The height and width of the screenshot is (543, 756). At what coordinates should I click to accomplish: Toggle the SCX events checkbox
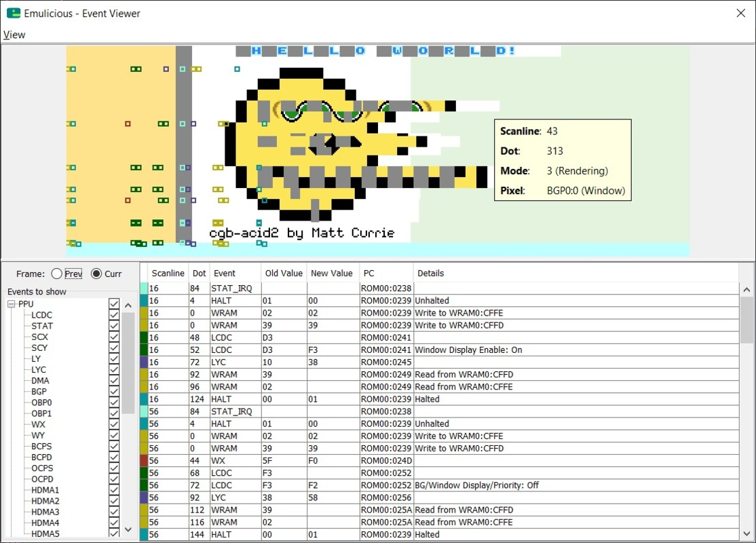tap(114, 337)
